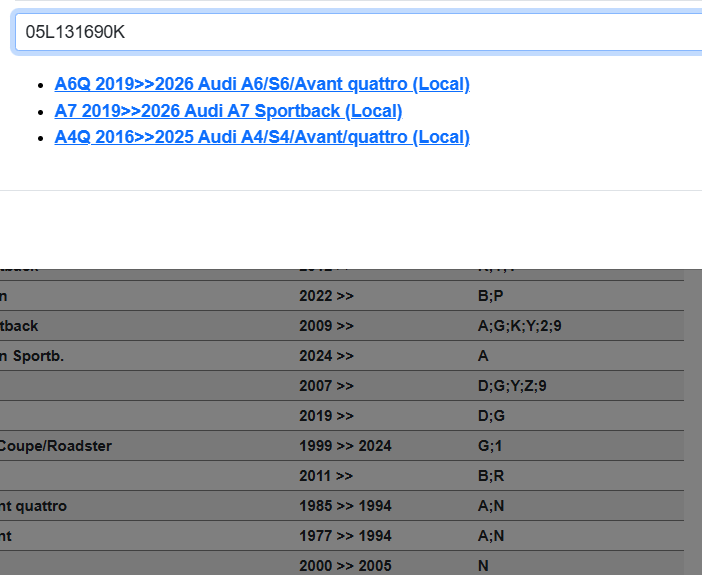Select the 2022 >> year cell
Viewport: 702px width, 575px height.
[x=326, y=296]
